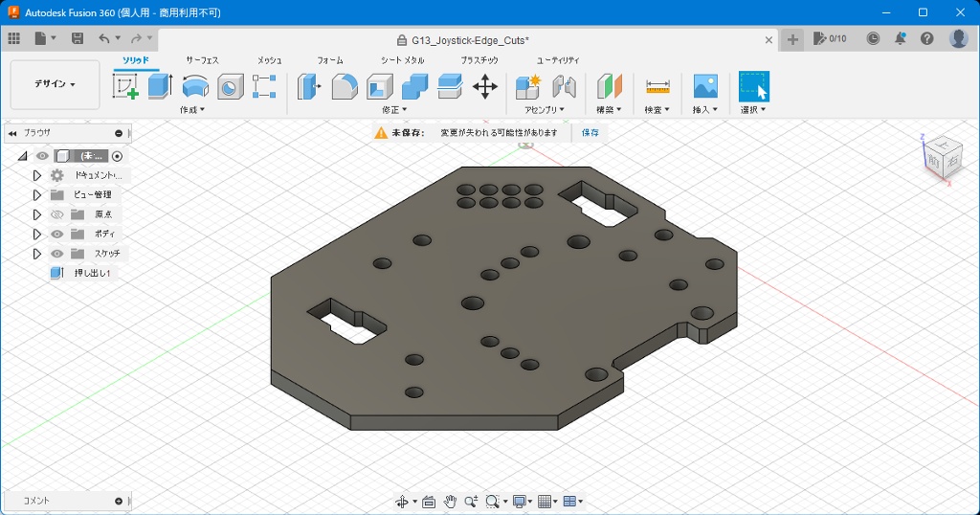Image resolution: width=980 pixels, height=515 pixels.
Task: Activate the Pan hand tool
Action: [x=450, y=502]
